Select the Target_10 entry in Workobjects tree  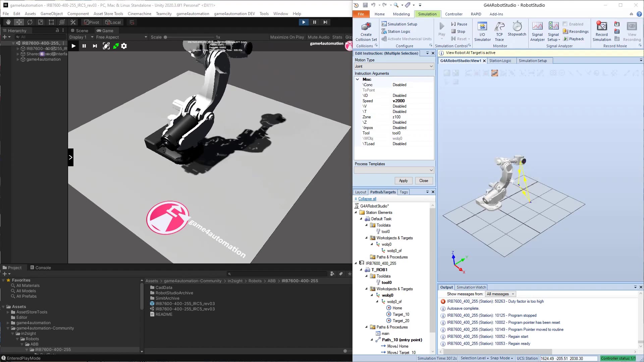pyautogui.click(x=401, y=314)
